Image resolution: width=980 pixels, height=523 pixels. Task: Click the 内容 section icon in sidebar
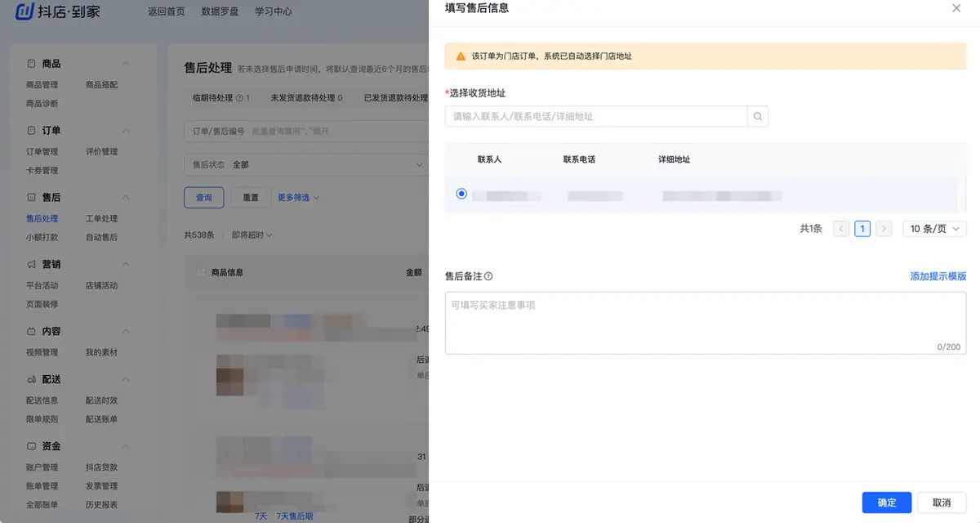pos(31,332)
